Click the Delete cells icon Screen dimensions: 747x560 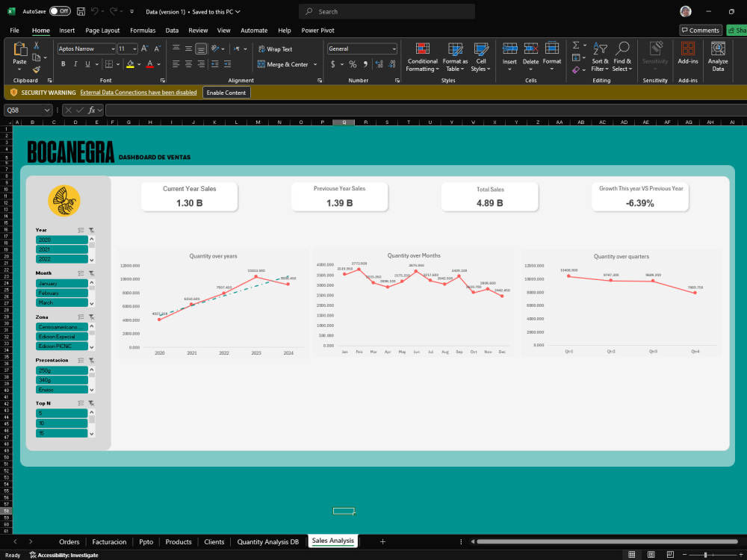530,49
